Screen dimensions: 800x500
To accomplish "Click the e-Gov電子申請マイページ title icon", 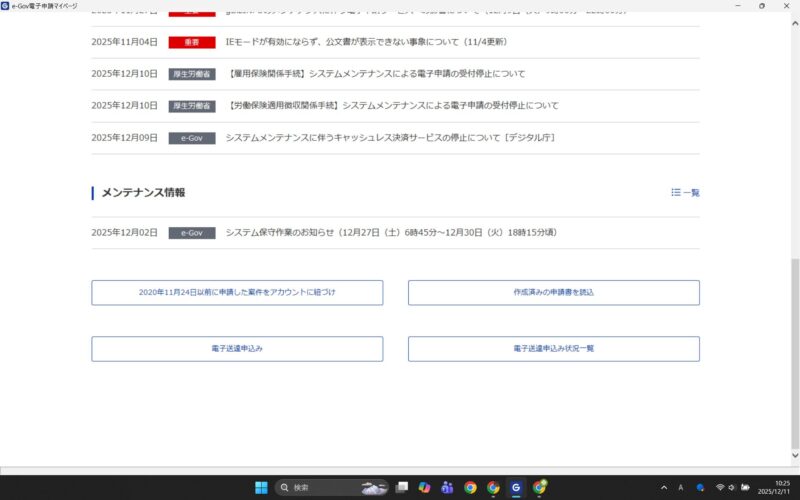I will pyautogui.click(x=5, y=6).
